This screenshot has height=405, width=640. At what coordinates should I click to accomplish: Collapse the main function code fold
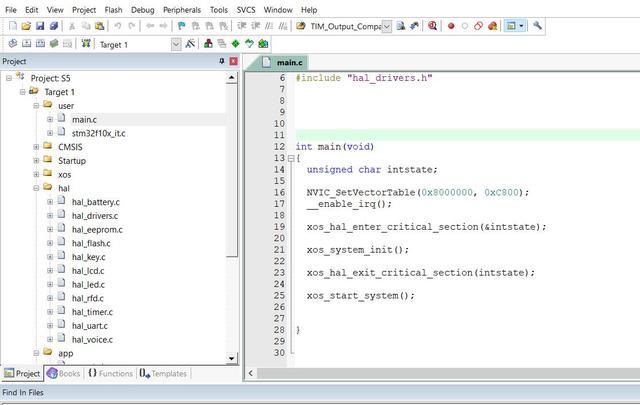coord(291,158)
